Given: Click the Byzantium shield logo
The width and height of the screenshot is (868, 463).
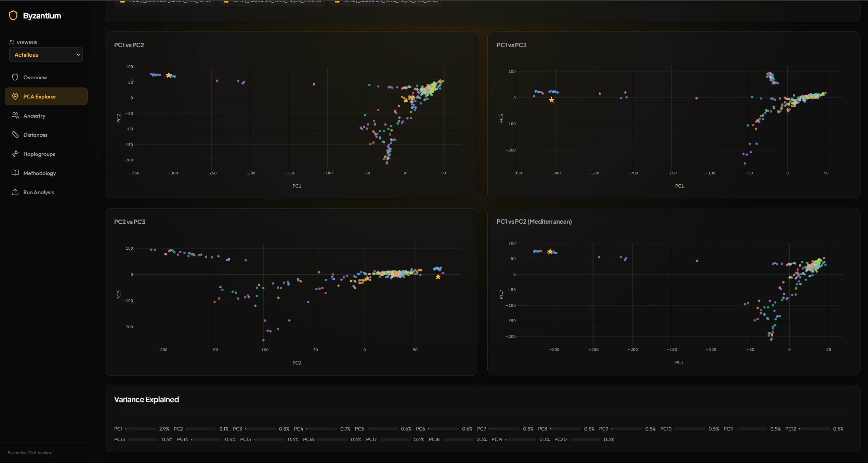Looking at the screenshot, I should click(13, 15).
